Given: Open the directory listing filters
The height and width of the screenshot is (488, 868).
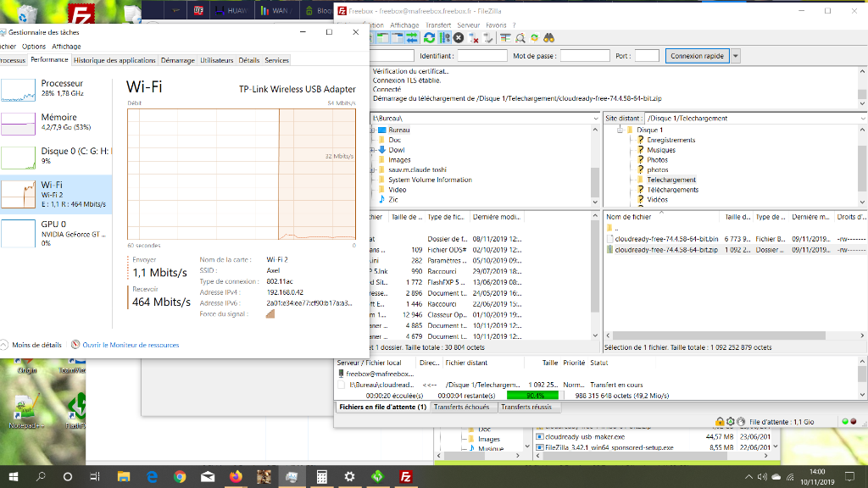Looking at the screenshot, I should click(505, 38).
